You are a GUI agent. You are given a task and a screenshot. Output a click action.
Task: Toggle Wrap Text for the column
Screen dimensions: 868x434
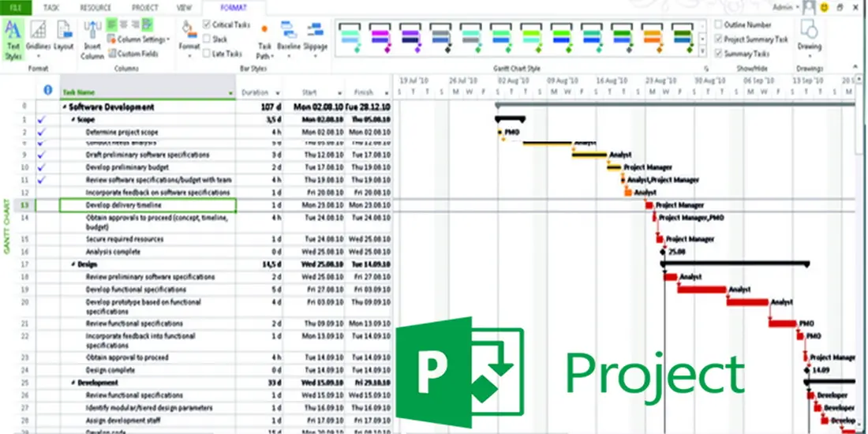pyautogui.click(x=148, y=24)
